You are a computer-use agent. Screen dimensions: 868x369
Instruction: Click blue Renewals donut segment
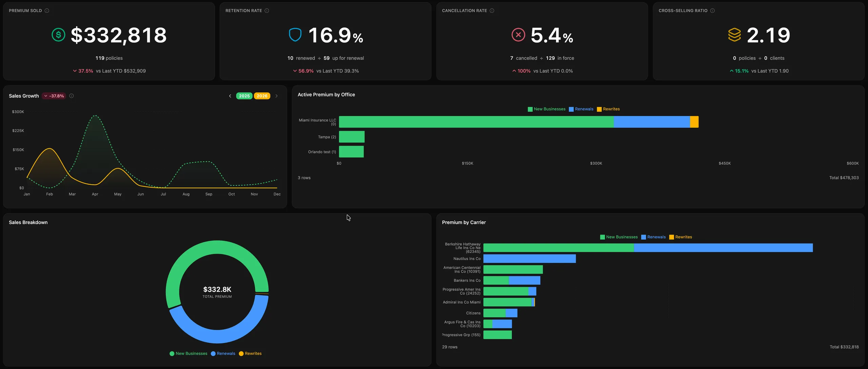click(x=220, y=336)
